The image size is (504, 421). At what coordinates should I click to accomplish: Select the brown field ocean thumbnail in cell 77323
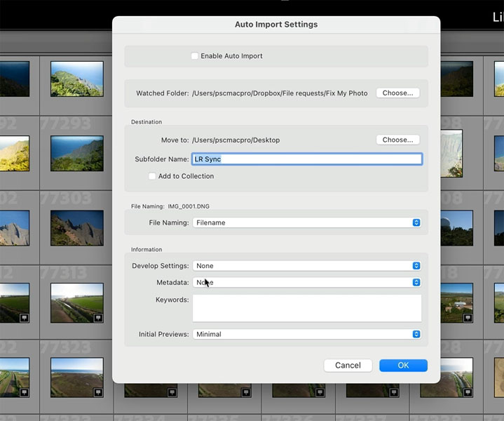pos(77,377)
